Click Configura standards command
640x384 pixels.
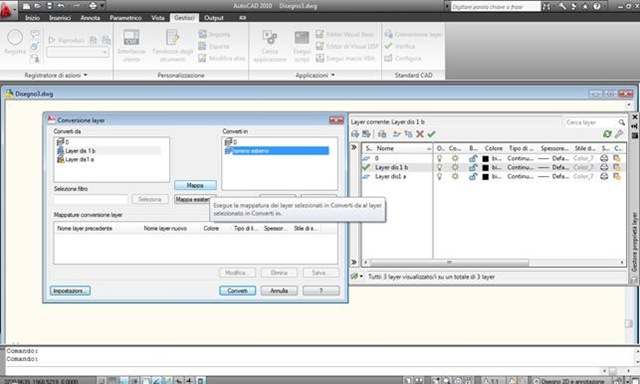pos(403,58)
